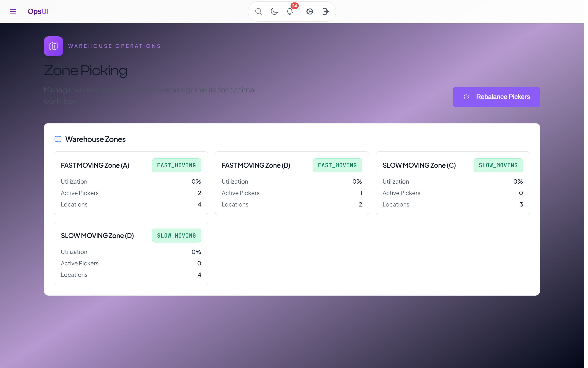Click Zone (B) Locations value 2
Viewport: 588px width, 368px height.
click(360, 204)
